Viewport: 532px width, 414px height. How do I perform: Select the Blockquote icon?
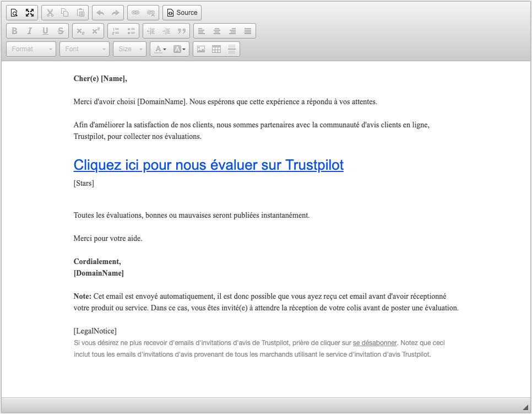182,30
